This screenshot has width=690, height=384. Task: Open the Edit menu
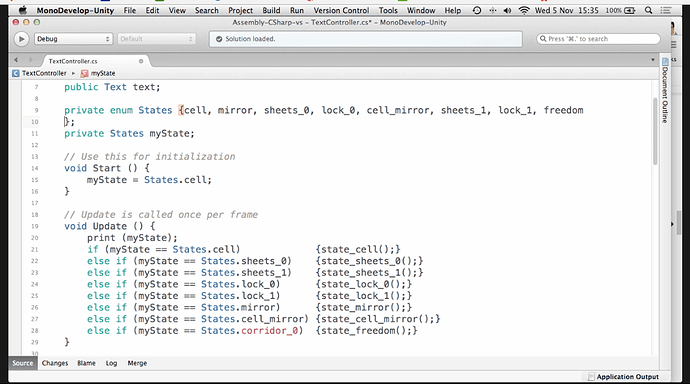click(152, 10)
